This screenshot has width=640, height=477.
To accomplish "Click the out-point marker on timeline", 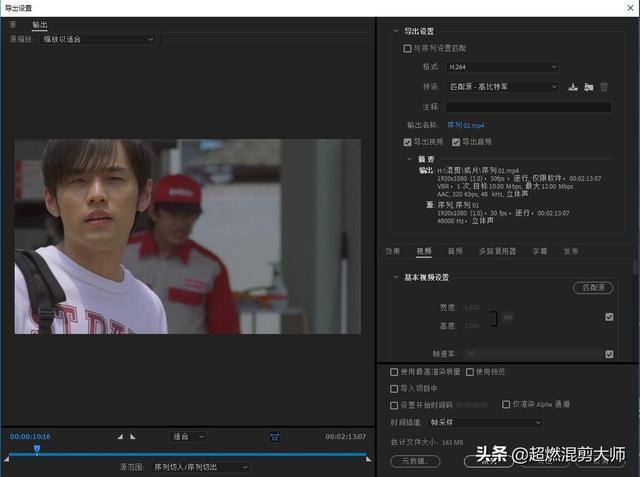I will tap(369, 459).
